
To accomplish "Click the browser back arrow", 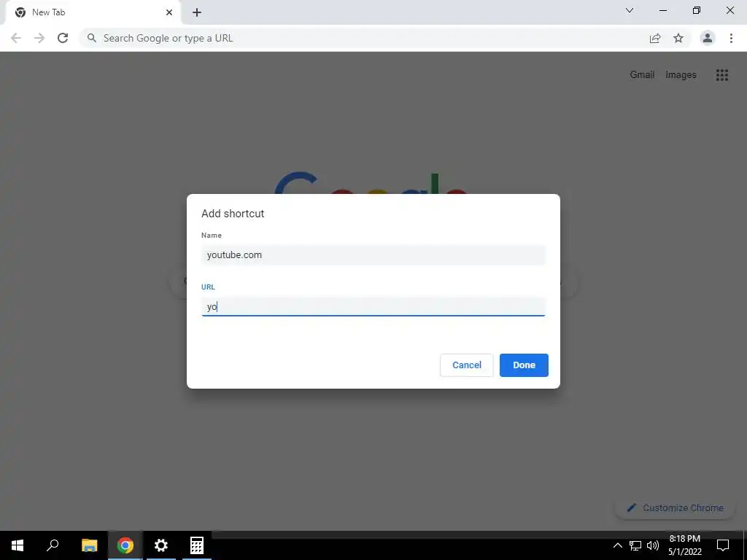I will click(16, 38).
